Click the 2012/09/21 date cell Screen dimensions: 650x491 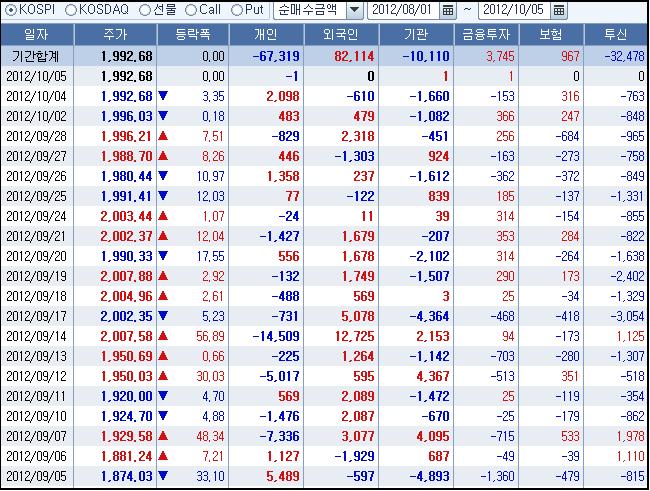[36, 236]
